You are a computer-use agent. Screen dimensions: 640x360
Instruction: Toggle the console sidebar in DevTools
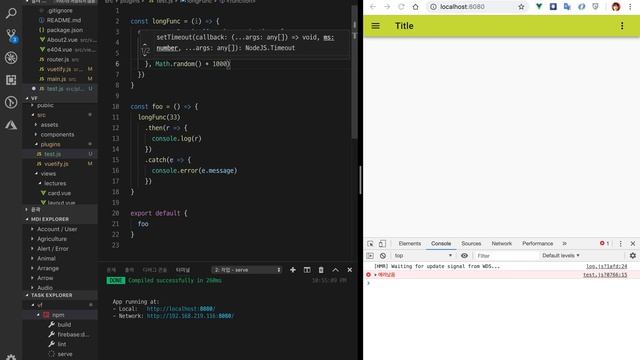[370, 256]
